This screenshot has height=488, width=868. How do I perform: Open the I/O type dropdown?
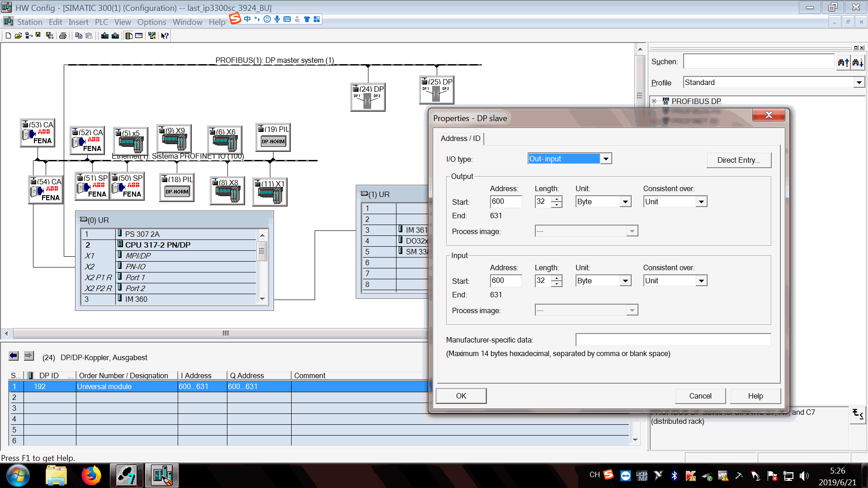(606, 159)
